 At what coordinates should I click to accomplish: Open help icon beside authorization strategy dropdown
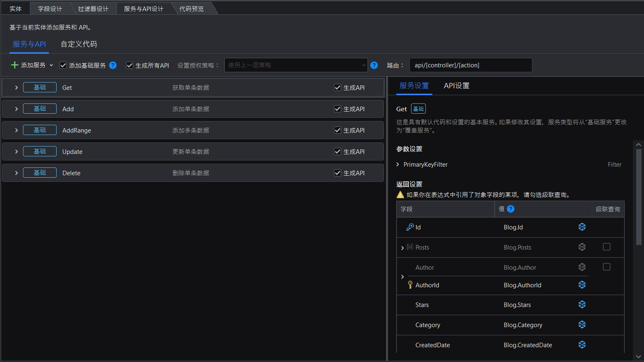pyautogui.click(x=374, y=65)
